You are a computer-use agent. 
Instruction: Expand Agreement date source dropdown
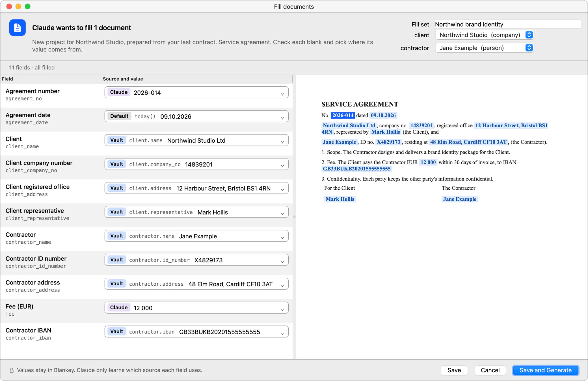196,116
